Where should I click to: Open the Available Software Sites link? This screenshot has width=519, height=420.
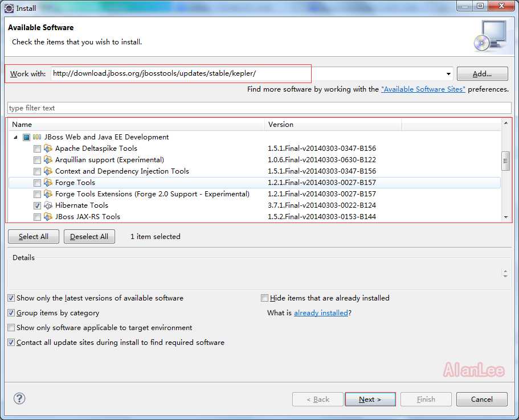[x=423, y=89]
